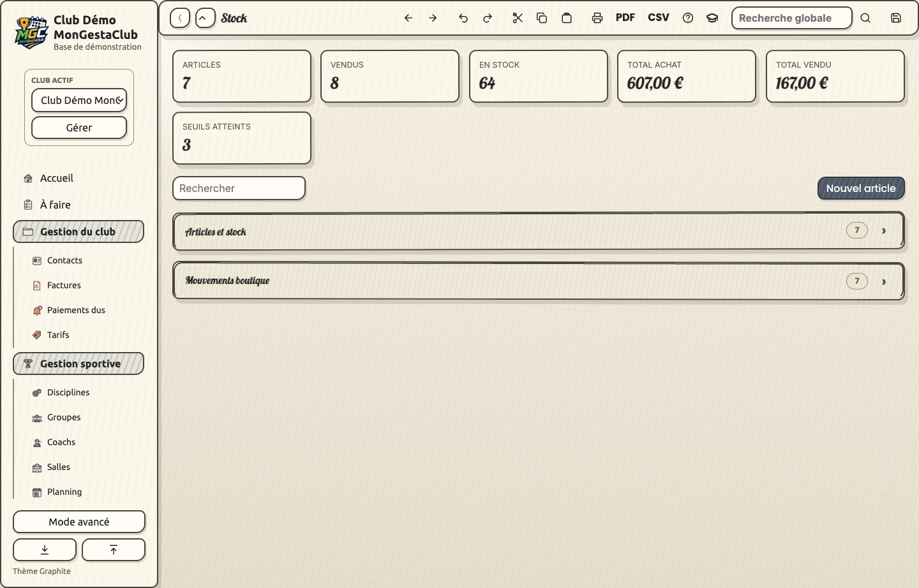919x588 pixels.
Task: Open the Club actif dropdown
Action: click(x=79, y=100)
